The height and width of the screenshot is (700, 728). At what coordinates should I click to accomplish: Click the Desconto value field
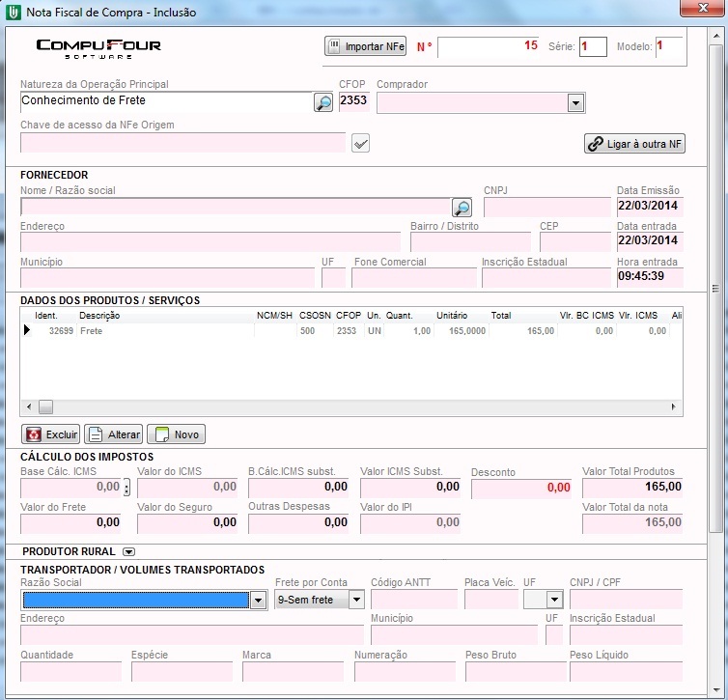521,489
